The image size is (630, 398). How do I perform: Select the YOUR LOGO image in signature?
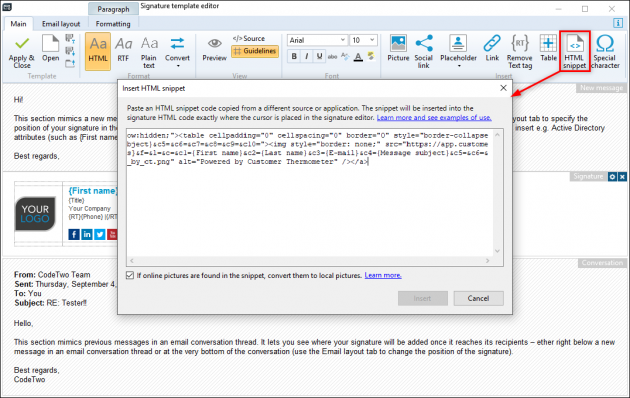coord(35,214)
